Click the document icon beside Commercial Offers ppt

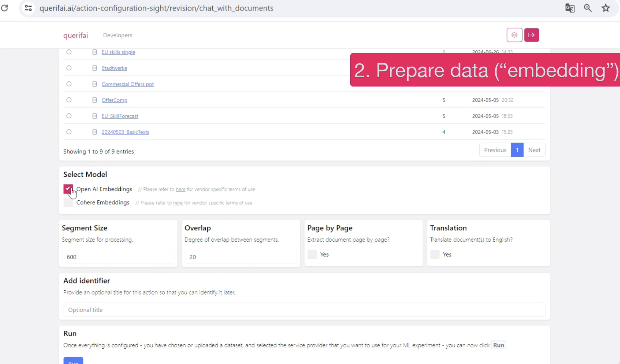point(94,84)
